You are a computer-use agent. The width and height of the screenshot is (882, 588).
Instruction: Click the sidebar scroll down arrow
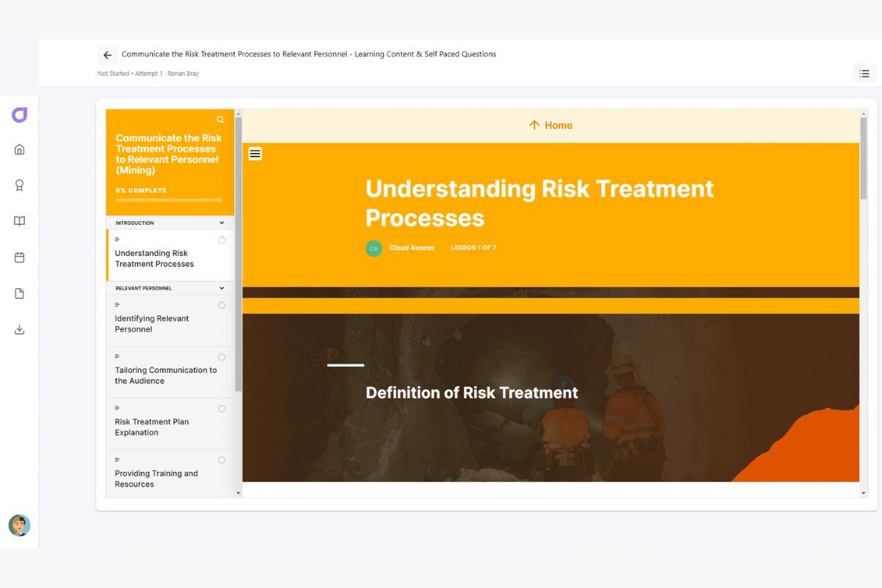pos(238,492)
